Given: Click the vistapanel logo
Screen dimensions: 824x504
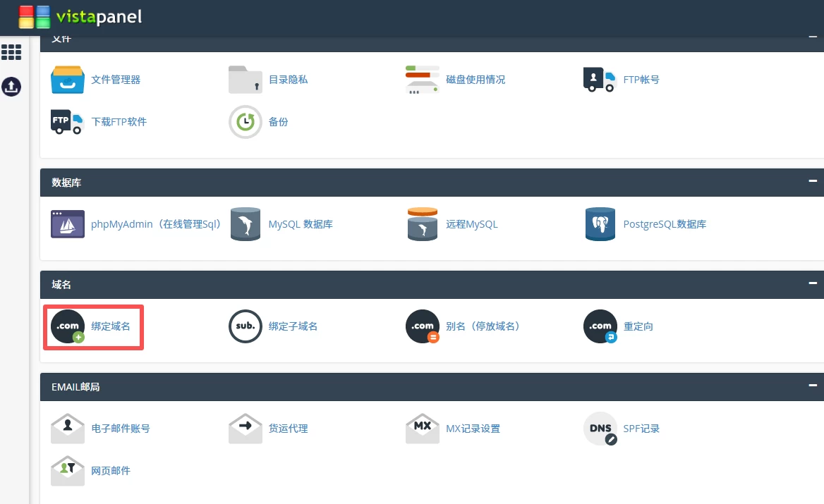Looking at the screenshot, I should pos(80,17).
